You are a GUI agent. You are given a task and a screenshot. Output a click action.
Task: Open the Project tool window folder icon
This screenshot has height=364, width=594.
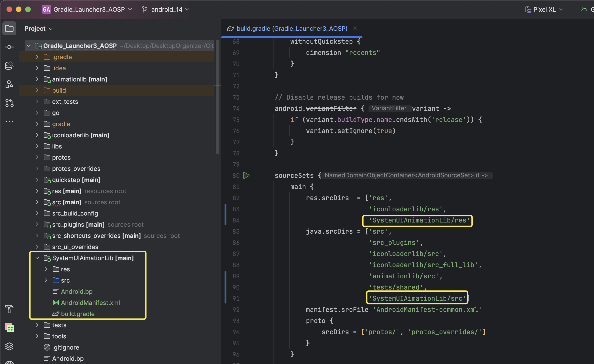point(9,28)
